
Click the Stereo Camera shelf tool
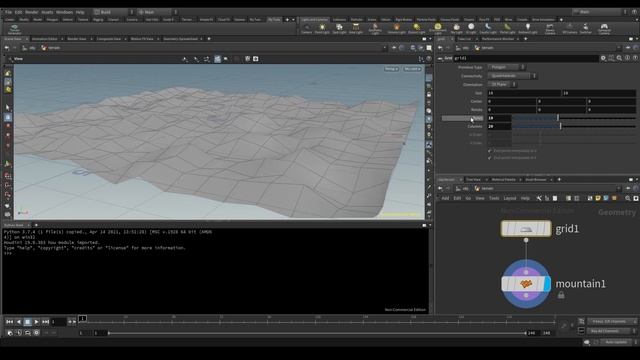click(550, 29)
